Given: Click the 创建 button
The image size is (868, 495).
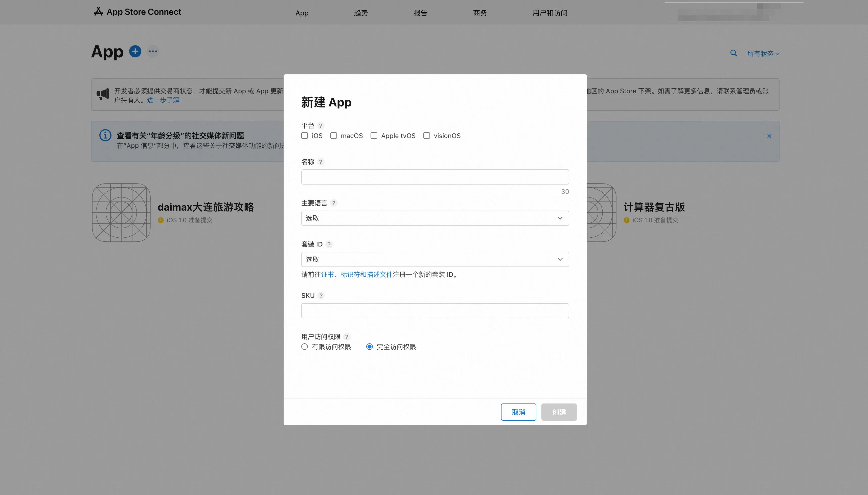Looking at the screenshot, I should 559,412.
